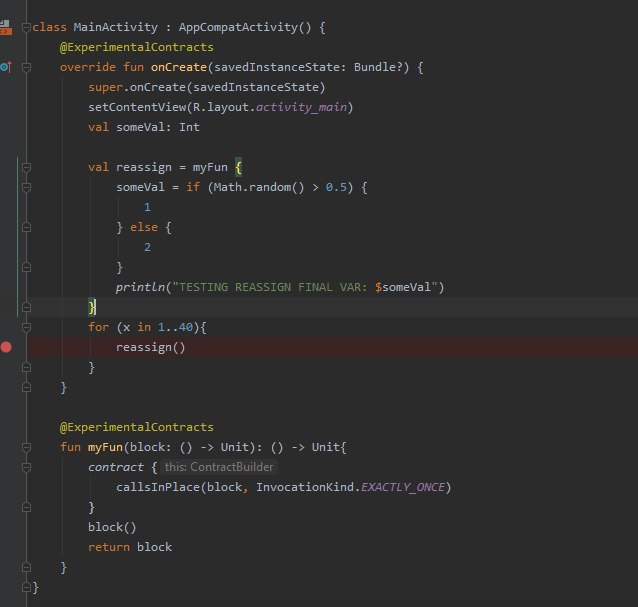Collapse the 'for (x in 1..40)' loop fold
This screenshot has height=607, width=638.
(26, 327)
